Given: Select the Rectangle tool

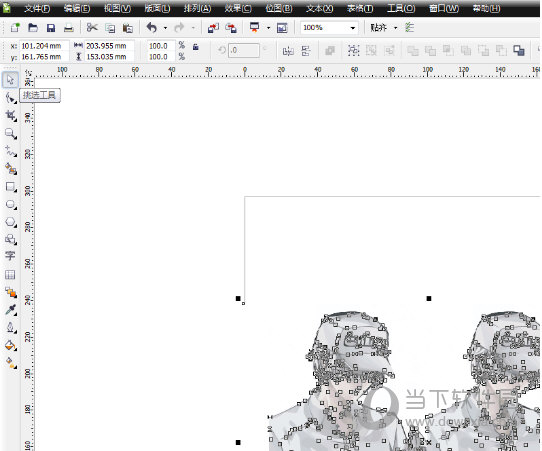Looking at the screenshot, I should [10, 187].
